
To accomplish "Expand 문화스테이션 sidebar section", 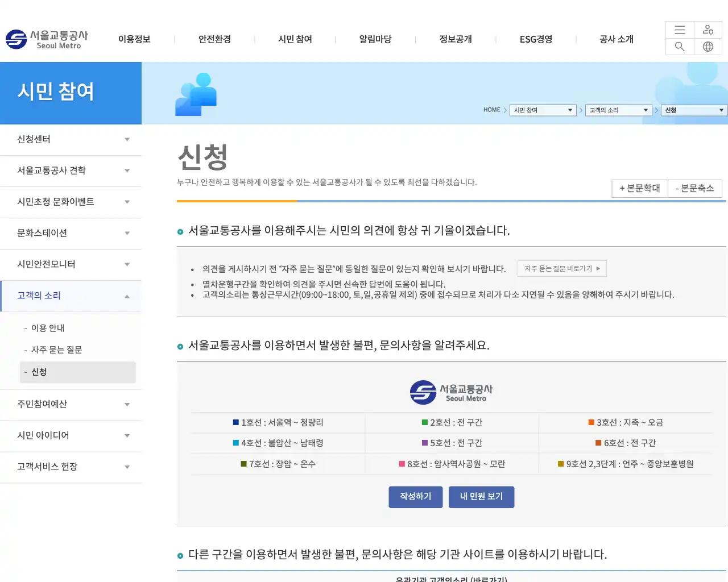I will tap(71, 233).
